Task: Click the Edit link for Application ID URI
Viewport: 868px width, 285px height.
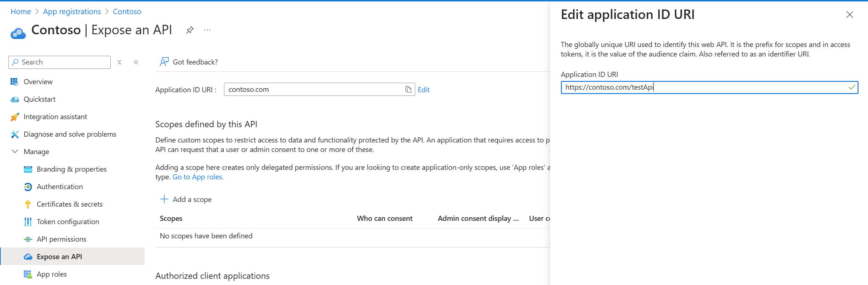Action: (x=424, y=90)
